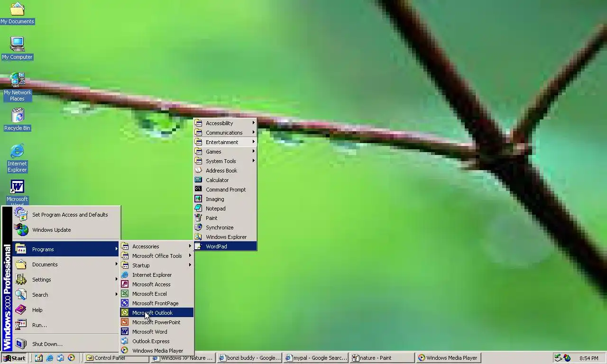Image resolution: width=607 pixels, height=364 pixels.
Task: Choose Run... from Start menu
Action: 66,325
